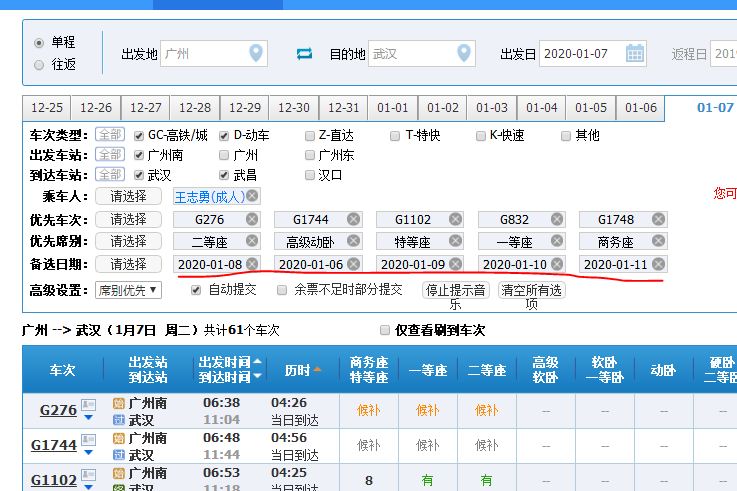
Task: Click the 目的地 武汉 input field
Action: point(422,54)
